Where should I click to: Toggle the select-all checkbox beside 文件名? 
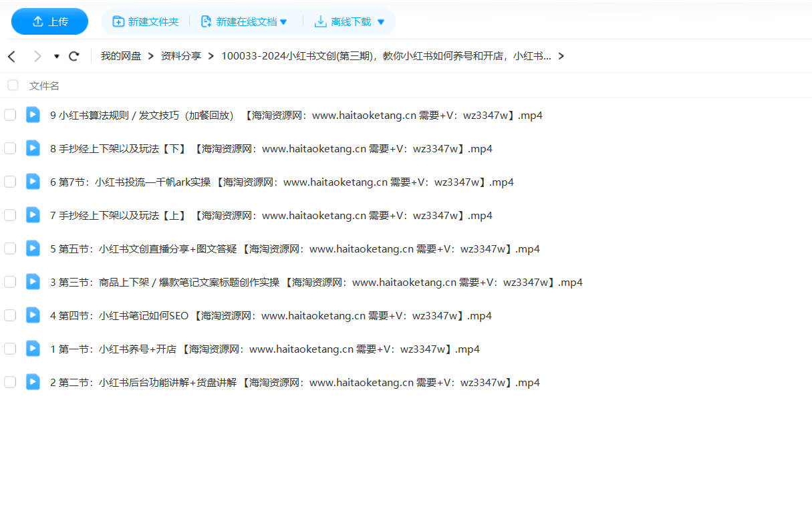click(x=13, y=85)
